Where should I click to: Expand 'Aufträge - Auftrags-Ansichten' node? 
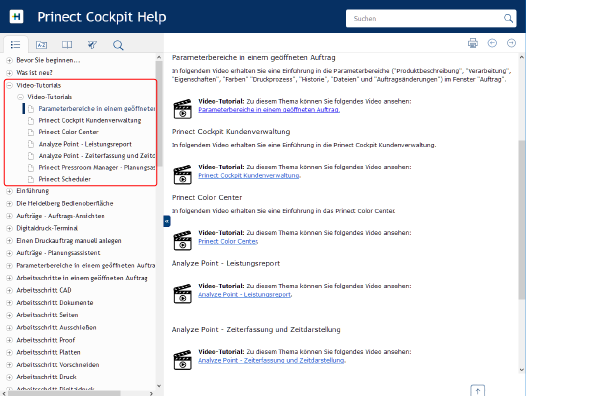click(10, 216)
